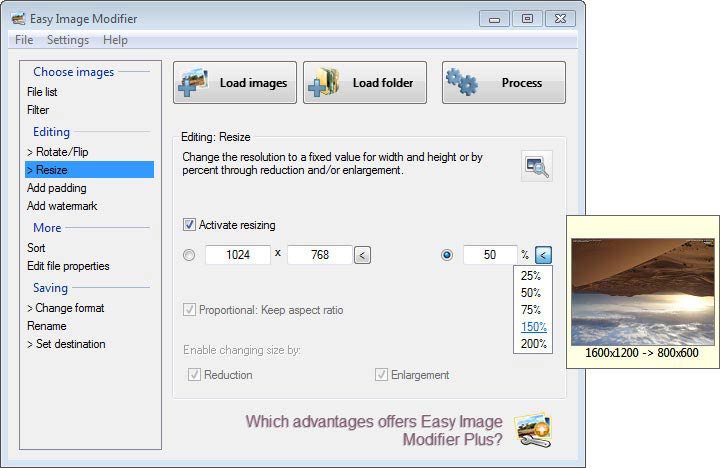
Task: Click the app icon in title bar
Action: click(x=18, y=18)
